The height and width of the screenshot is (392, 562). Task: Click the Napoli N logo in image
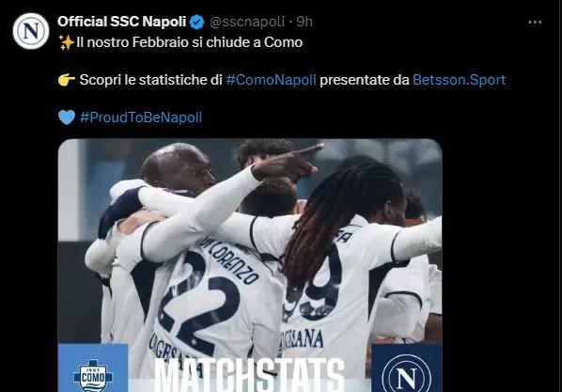tap(406, 375)
